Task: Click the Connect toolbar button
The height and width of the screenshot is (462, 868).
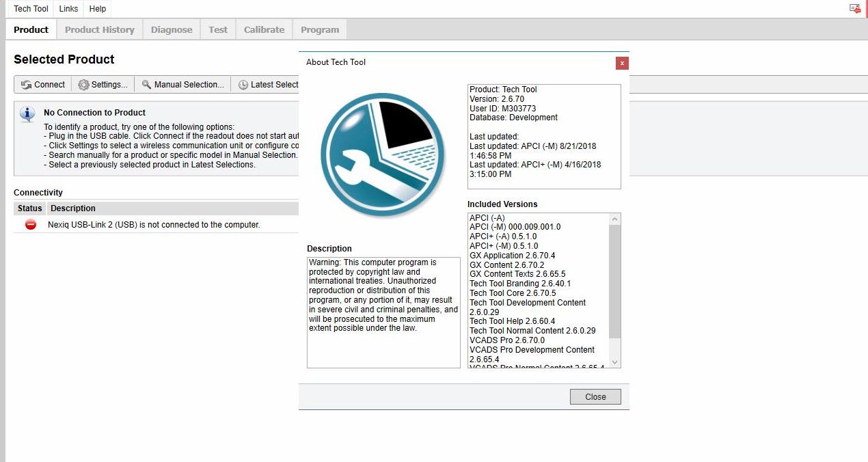Action: pyautogui.click(x=43, y=85)
